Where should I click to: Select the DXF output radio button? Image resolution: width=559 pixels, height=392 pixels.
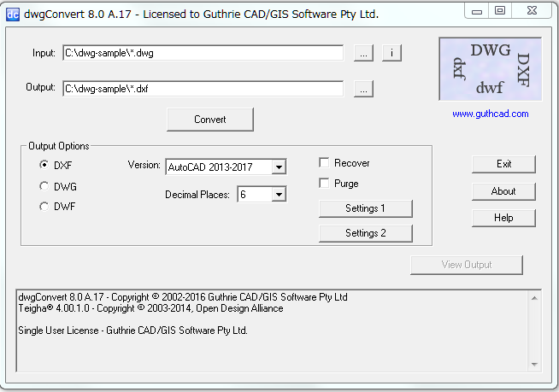[44, 165]
